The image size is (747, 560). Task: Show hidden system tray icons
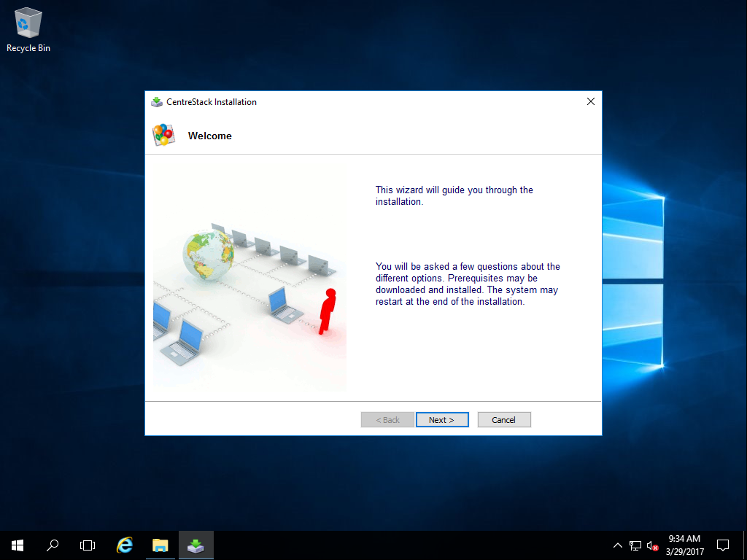pos(617,545)
